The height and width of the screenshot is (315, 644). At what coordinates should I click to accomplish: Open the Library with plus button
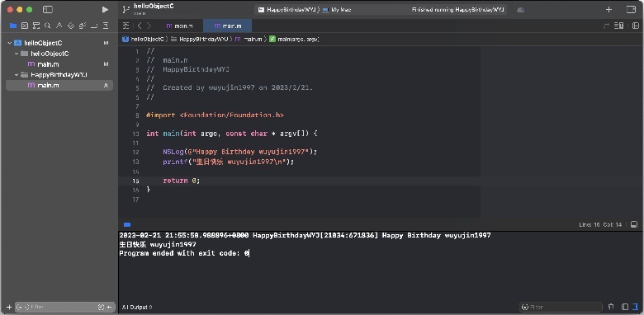coord(608,9)
